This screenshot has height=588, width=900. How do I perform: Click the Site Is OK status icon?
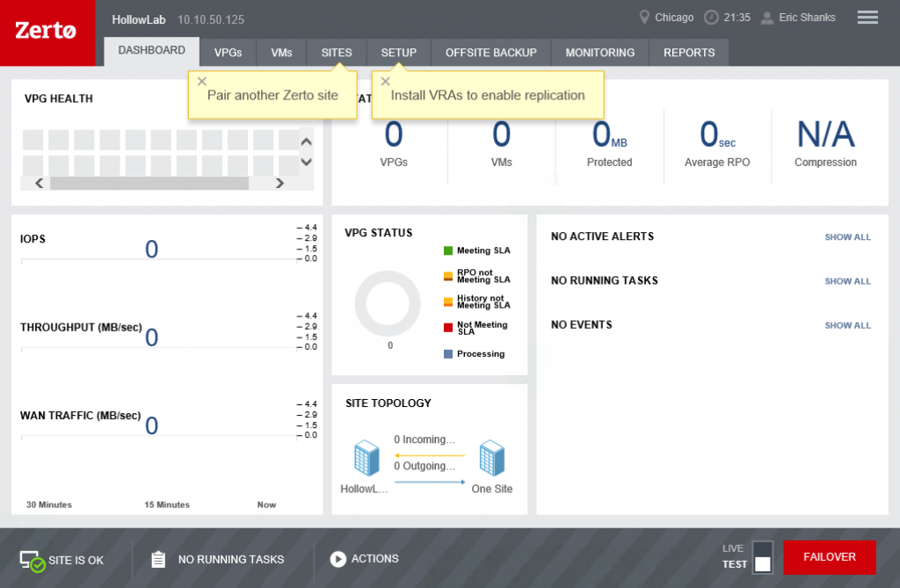[33, 561]
